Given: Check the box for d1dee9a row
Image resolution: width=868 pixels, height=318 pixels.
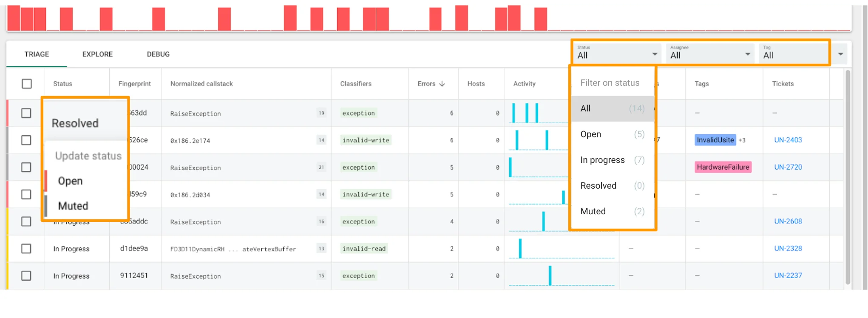Looking at the screenshot, I should (x=26, y=249).
